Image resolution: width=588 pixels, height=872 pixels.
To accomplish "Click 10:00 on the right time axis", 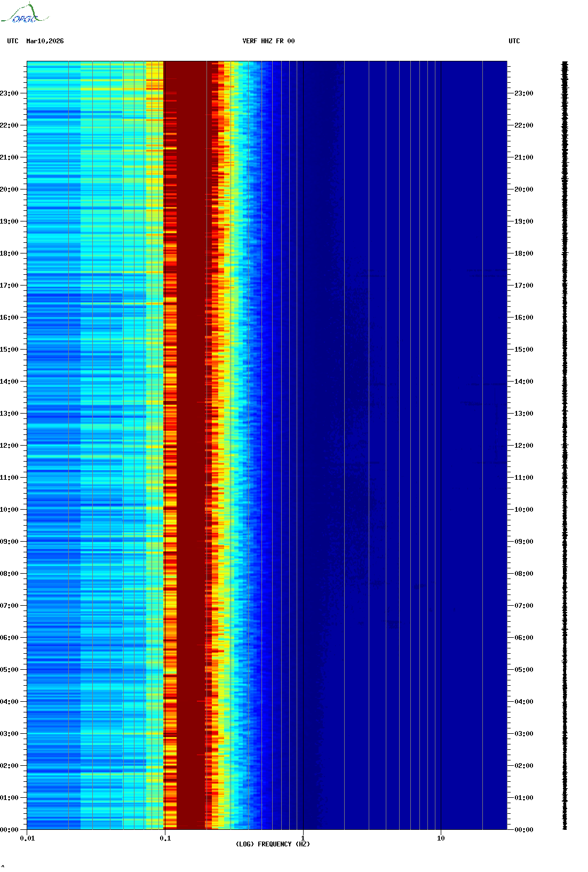I will (x=524, y=510).
